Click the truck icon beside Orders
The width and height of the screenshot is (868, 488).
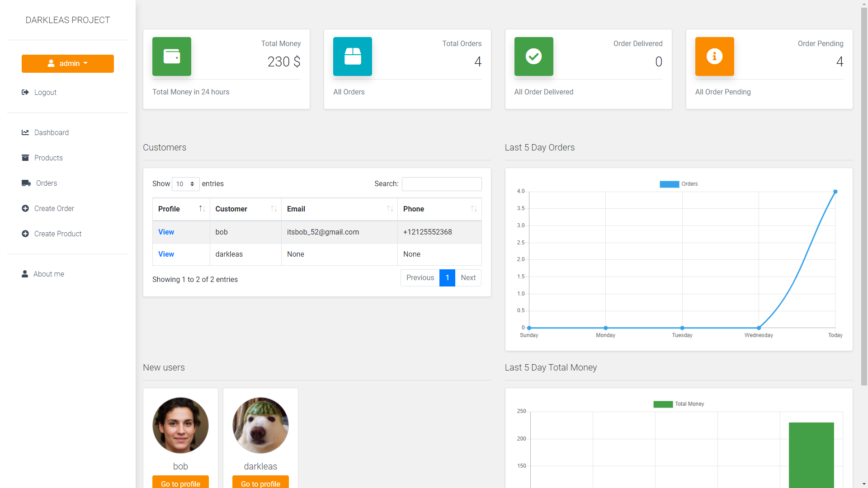tap(26, 183)
